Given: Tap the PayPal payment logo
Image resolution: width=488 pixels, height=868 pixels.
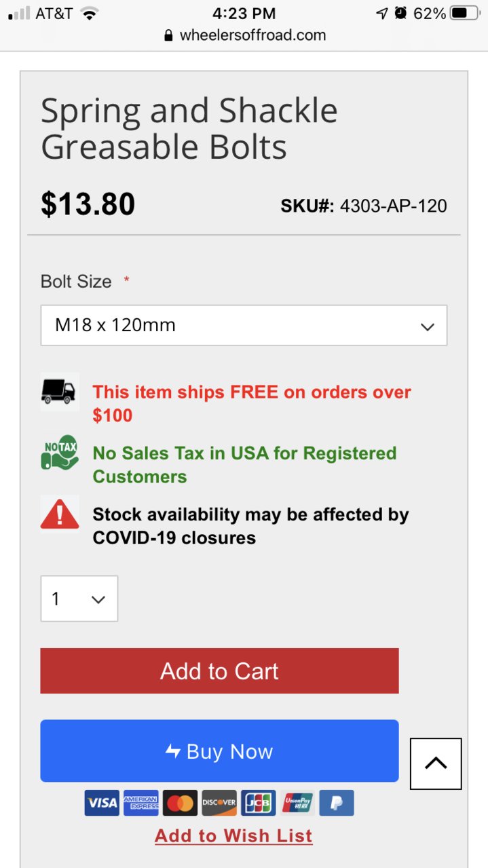Looking at the screenshot, I should [x=337, y=803].
